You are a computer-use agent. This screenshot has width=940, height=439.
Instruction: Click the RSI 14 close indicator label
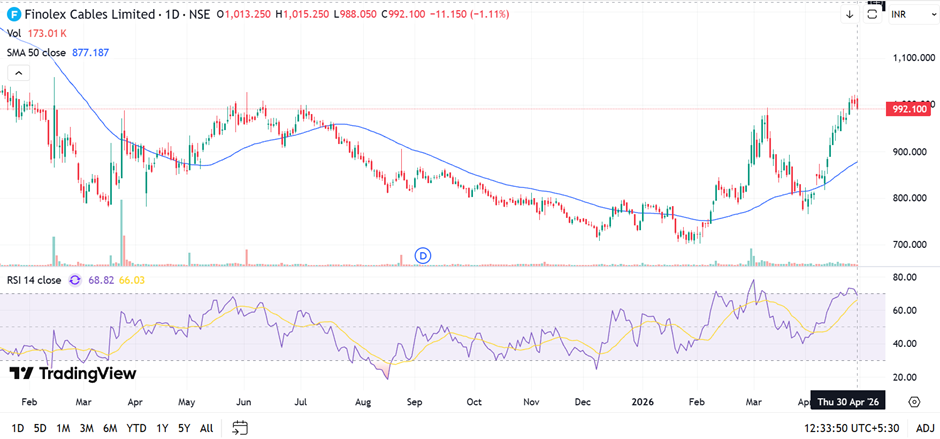point(35,280)
